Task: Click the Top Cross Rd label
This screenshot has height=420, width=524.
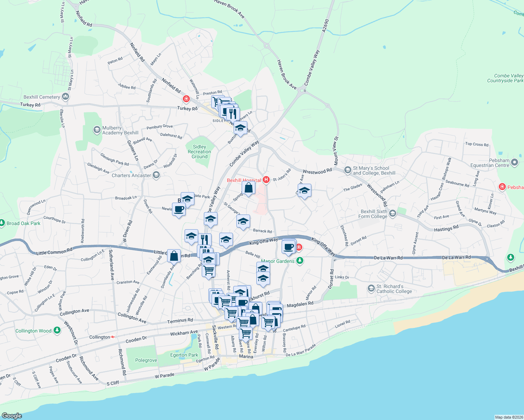Action: pyautogui.click(x=477, y=144)
